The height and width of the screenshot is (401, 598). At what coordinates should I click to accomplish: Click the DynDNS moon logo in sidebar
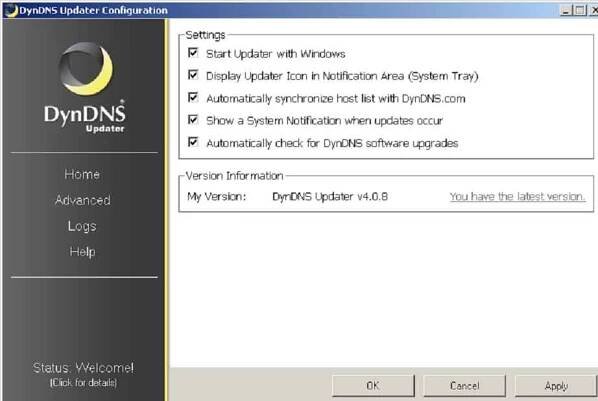click(x=86, y=69)
